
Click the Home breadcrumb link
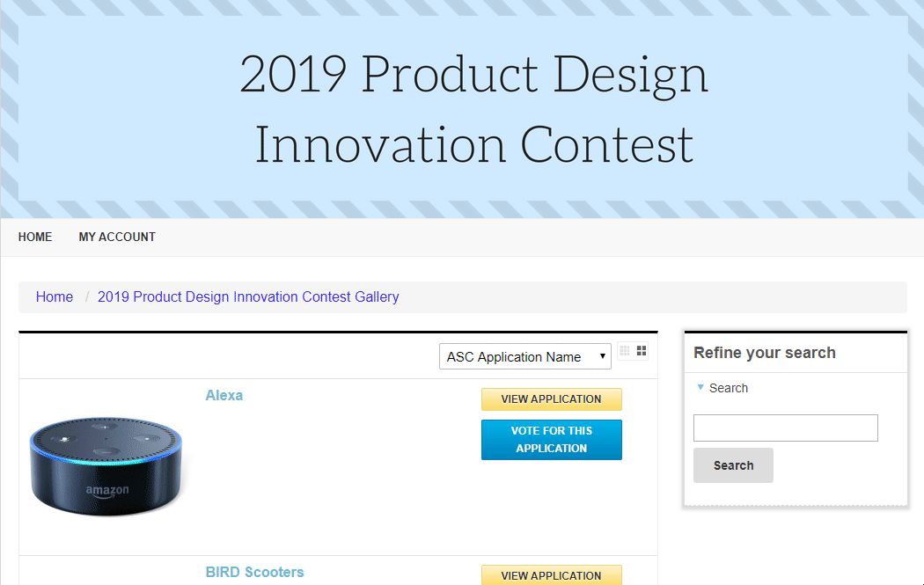point(55,297)
